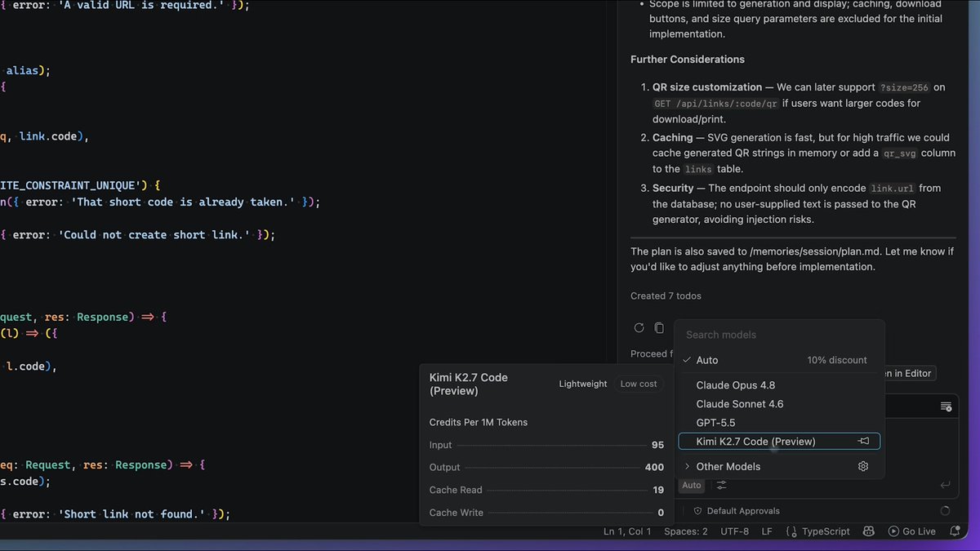Viewport: 980px width, 551px height.
Task: Click Ln 1, Col 1 in status bar
Action: (x=627, y=531)
